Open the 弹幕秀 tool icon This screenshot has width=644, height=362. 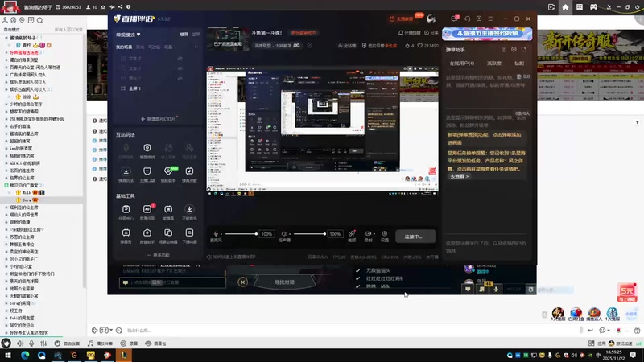(x=126, y=232)
